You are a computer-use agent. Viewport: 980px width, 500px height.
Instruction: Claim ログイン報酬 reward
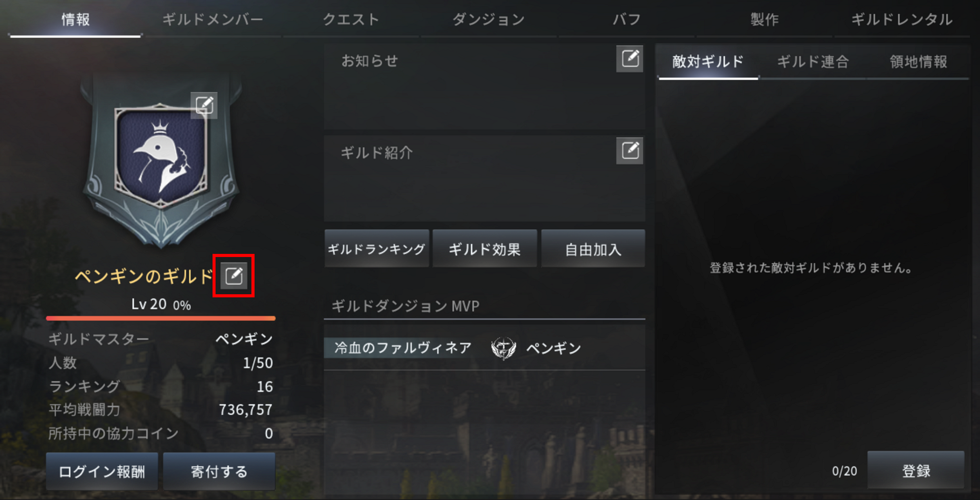102,471
